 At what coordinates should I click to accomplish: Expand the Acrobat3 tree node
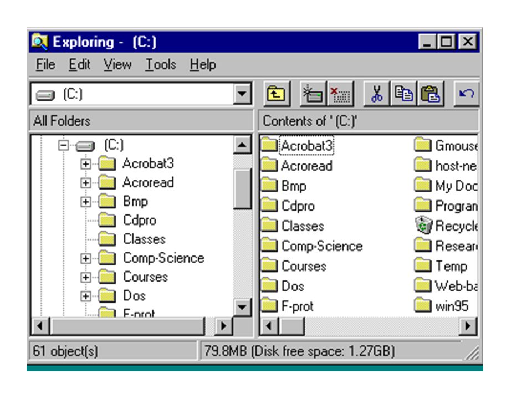point(85,164)
